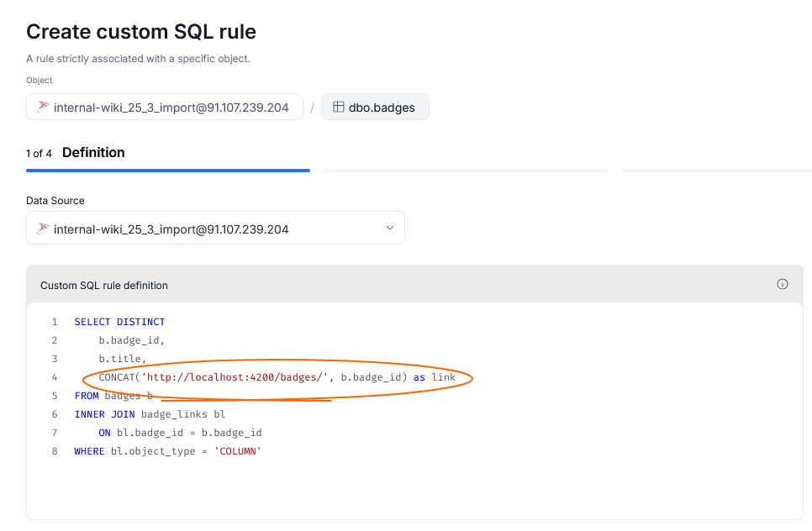
Task: Click line number 4 in the editor gutter
Action: (x=55, y=377)
